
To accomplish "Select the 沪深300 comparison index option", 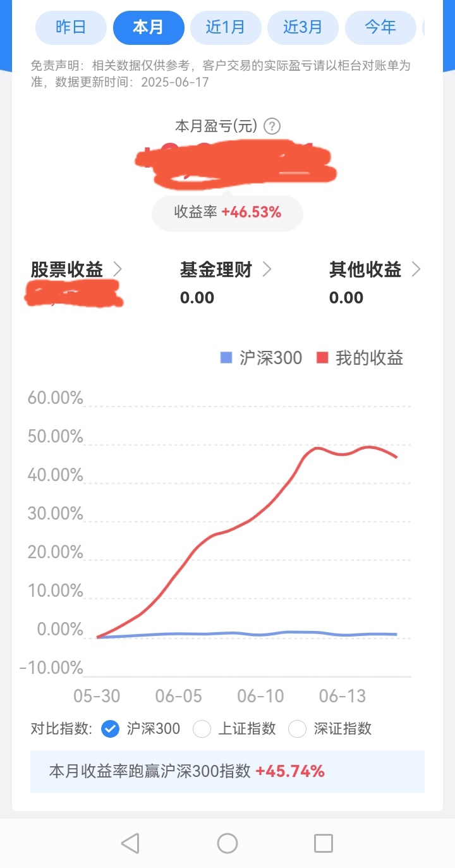I will tap(110, 729).
